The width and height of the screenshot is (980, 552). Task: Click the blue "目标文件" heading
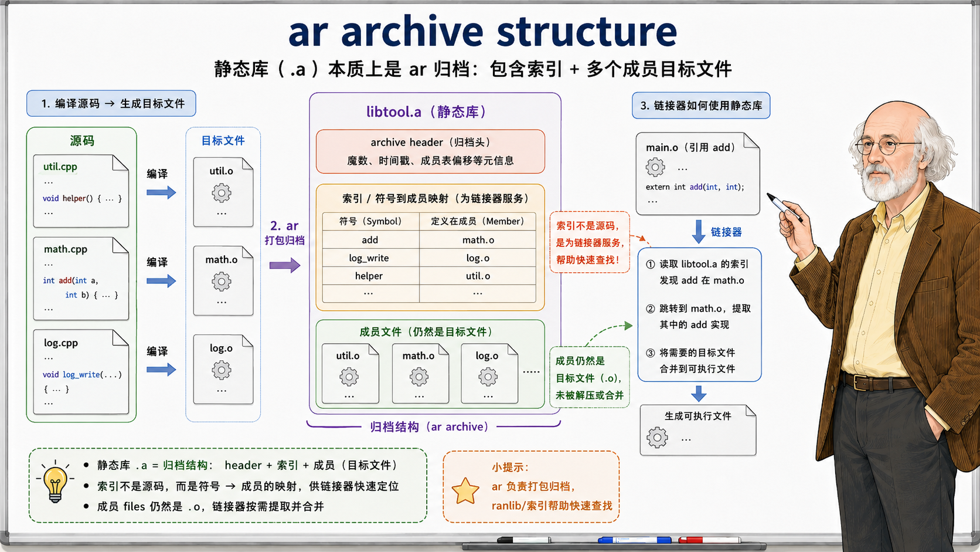pyautogui.click(x=223, y=141)
